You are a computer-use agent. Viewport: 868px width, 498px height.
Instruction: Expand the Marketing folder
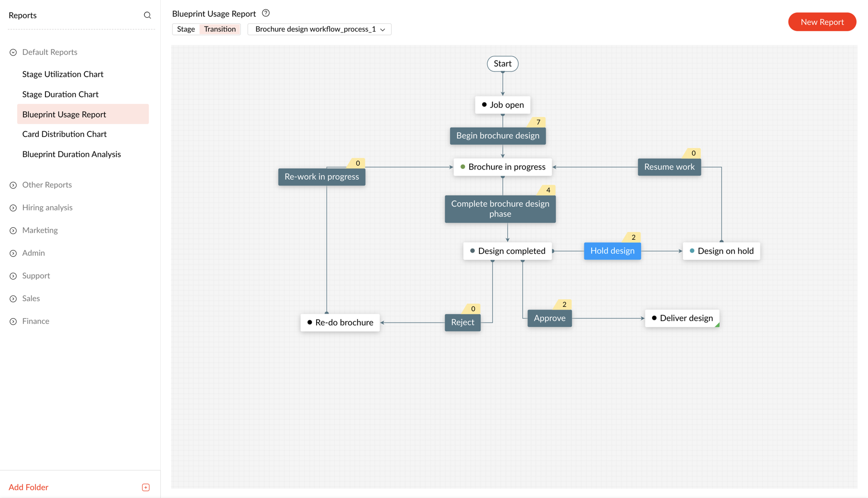(13, 230)
